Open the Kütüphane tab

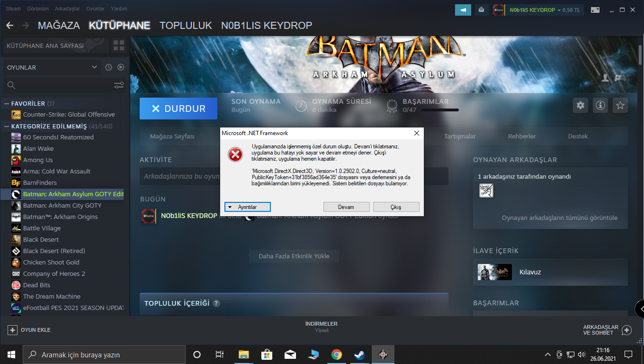(119, 26)
